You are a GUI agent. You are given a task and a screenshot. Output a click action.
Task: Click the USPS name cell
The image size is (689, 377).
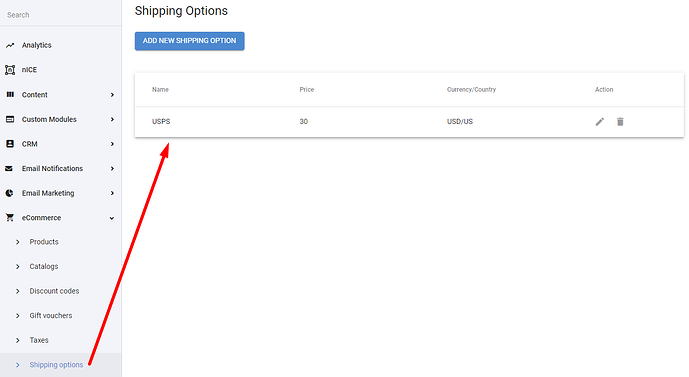click(x=161, y=121)
